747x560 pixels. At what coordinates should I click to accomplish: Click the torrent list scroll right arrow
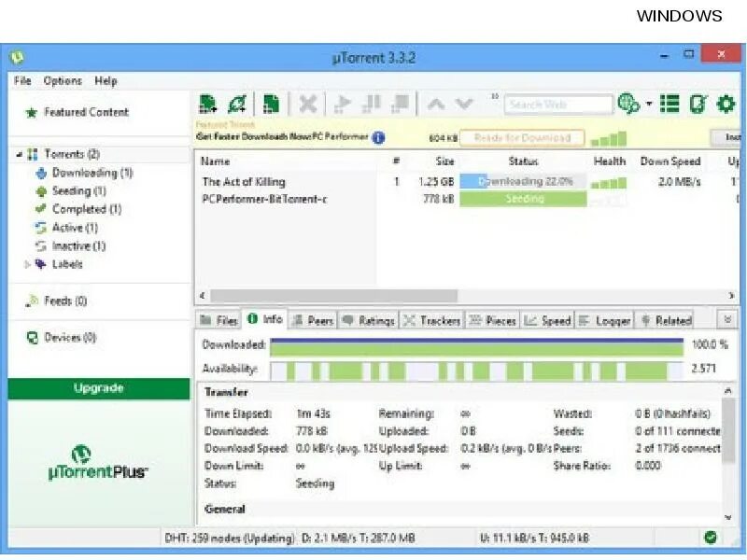click(x=731, y=296)
